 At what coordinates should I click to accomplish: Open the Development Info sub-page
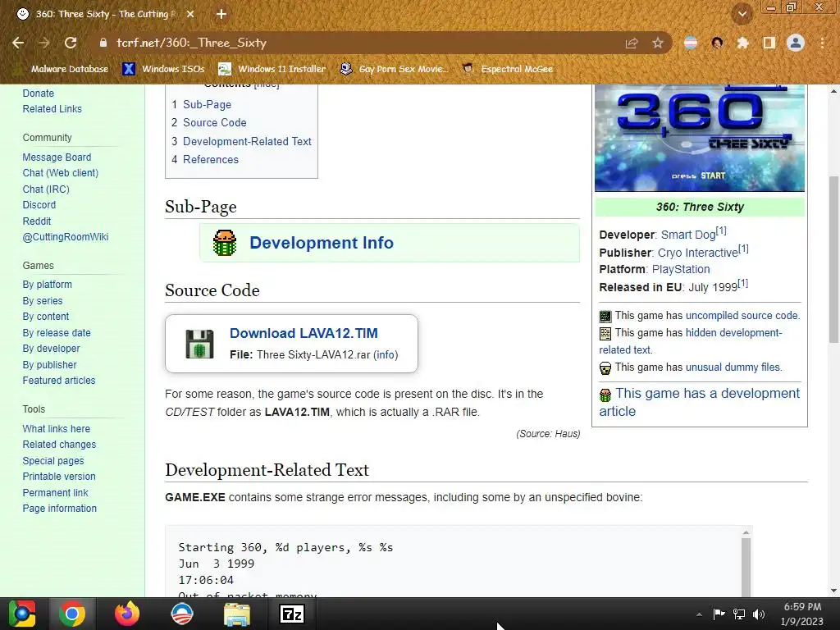click(322, 243)
